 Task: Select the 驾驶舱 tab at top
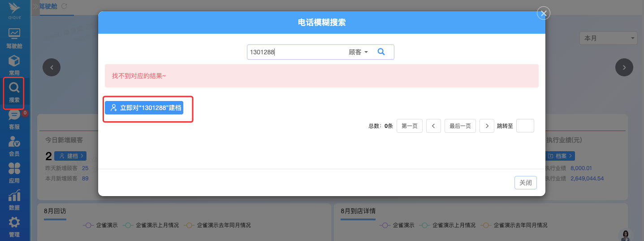tap(48, 6)
